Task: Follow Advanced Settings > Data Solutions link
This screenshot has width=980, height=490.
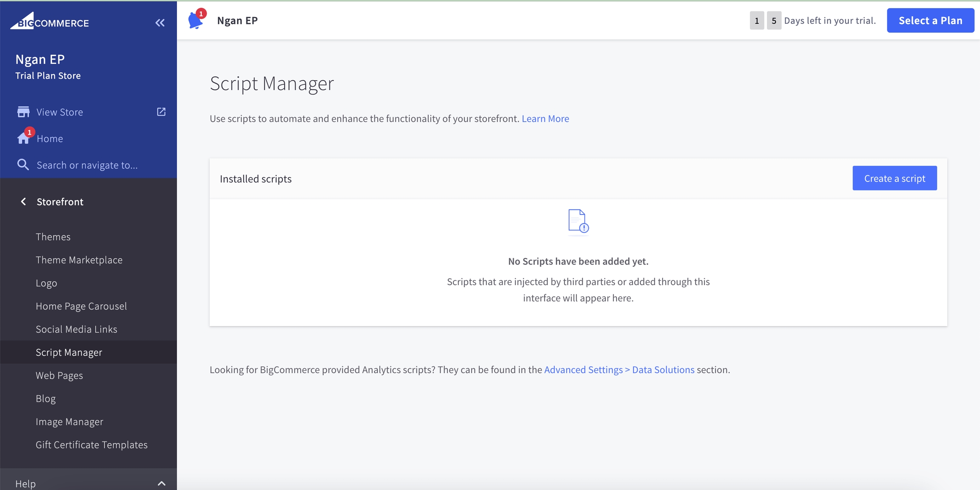Action: coord(619,370)
